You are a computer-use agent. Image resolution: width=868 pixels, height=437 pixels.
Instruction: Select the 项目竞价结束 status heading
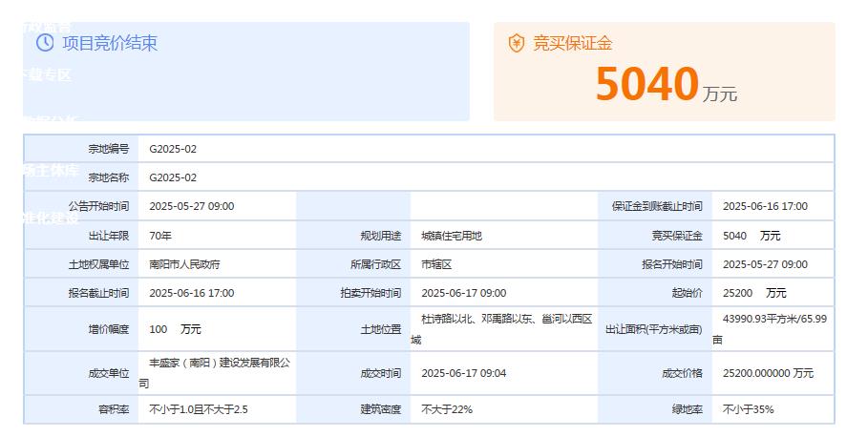110,43
